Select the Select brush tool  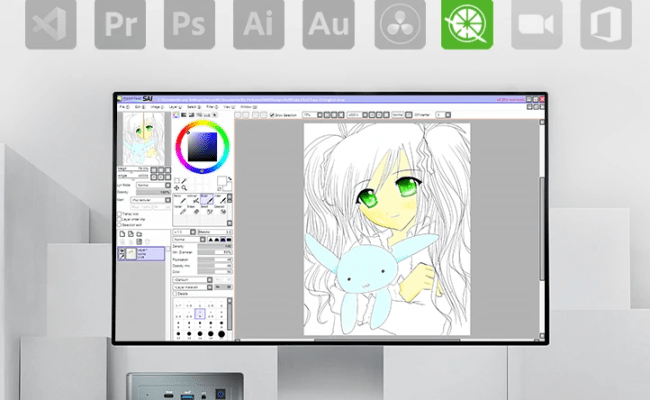[209, 210]
